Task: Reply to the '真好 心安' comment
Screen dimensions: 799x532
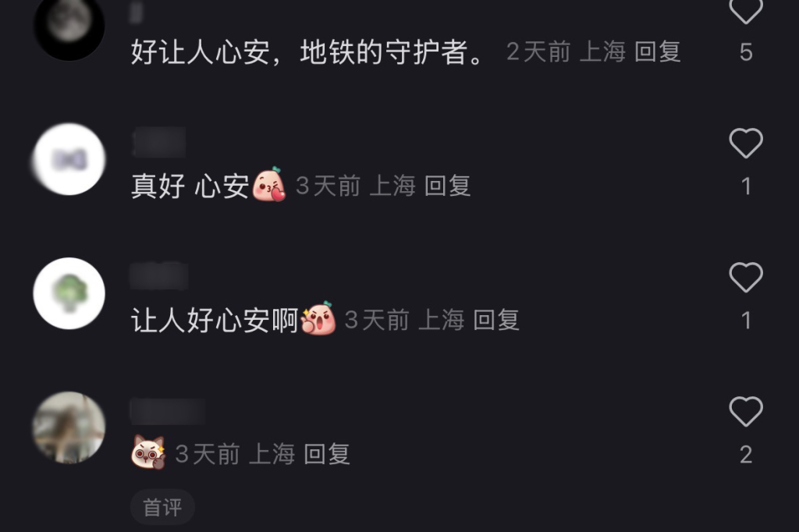Action: 447,186
